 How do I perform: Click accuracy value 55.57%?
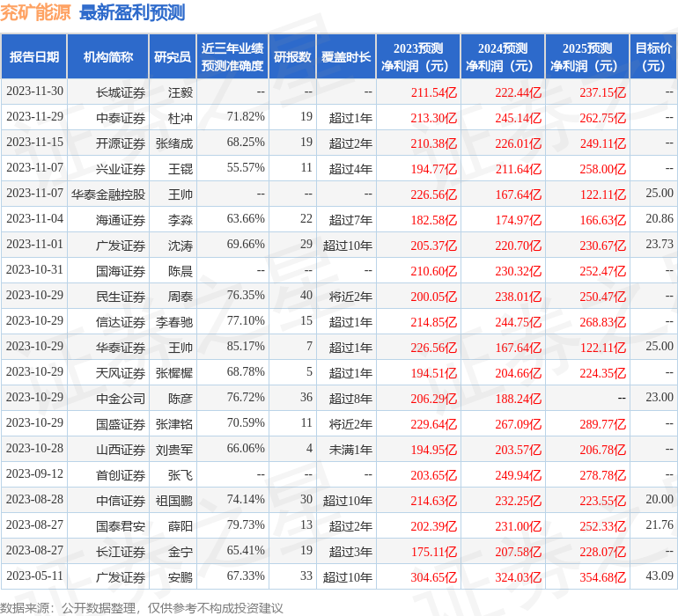(x=246, y=168)
